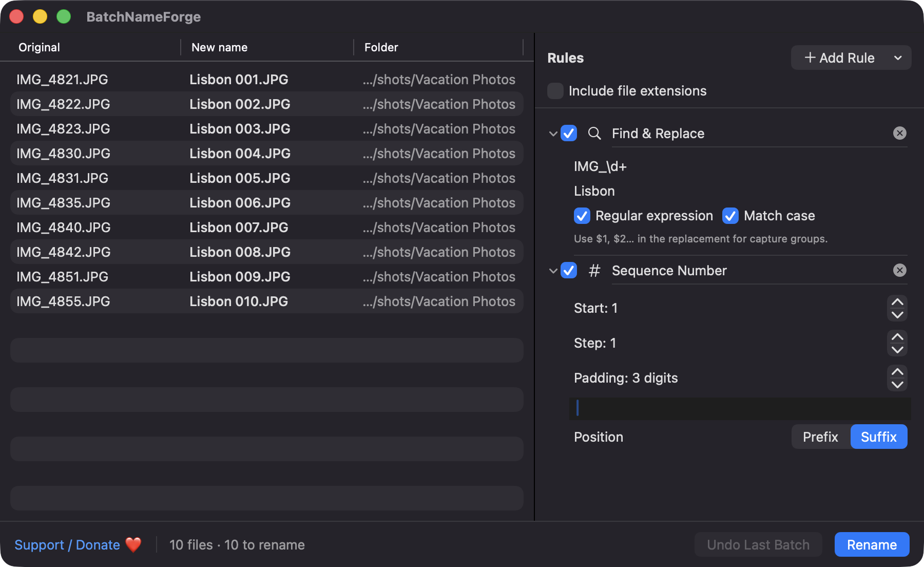Decrease Padding digits with down arrow
This screenshot has width=924, height=567.
pyautogui.click(x=897, y=385)
